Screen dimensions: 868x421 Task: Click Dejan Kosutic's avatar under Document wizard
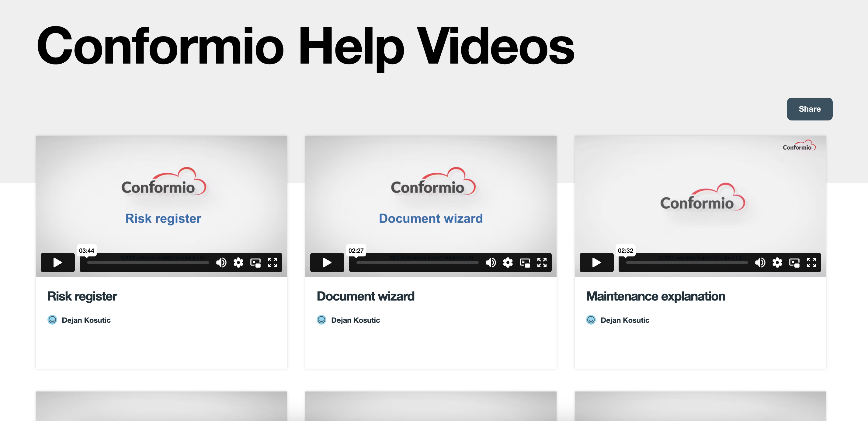(x=321, y=320)
